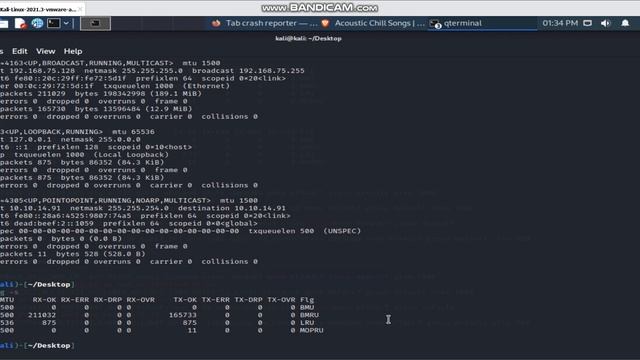Select the qterminal taskbar button

(482, 23)
